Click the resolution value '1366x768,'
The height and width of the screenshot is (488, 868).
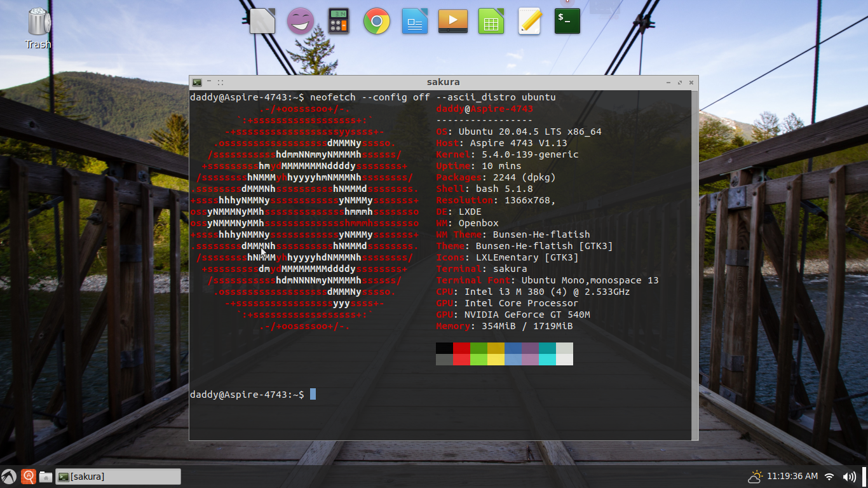pos(530,200)
